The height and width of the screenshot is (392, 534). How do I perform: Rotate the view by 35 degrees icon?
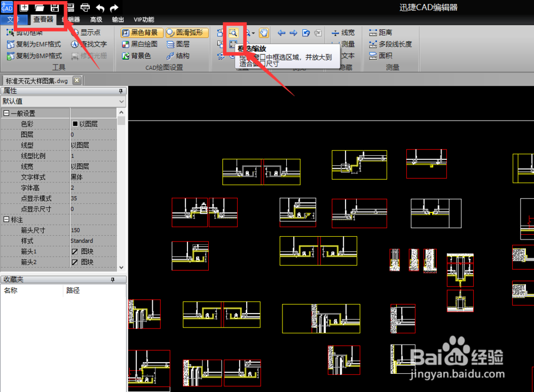pos(221,56)
